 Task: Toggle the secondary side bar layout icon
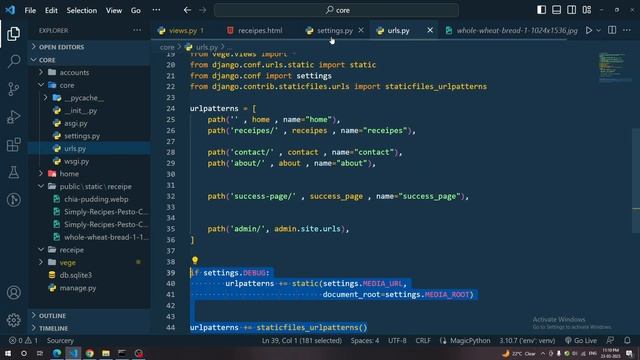(x=571, y=10)
